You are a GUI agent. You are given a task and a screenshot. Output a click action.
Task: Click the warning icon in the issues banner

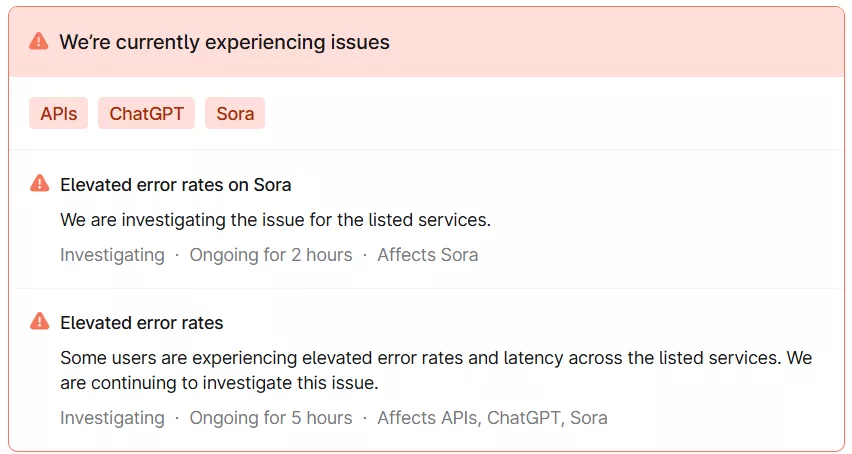tap(39, 41)
